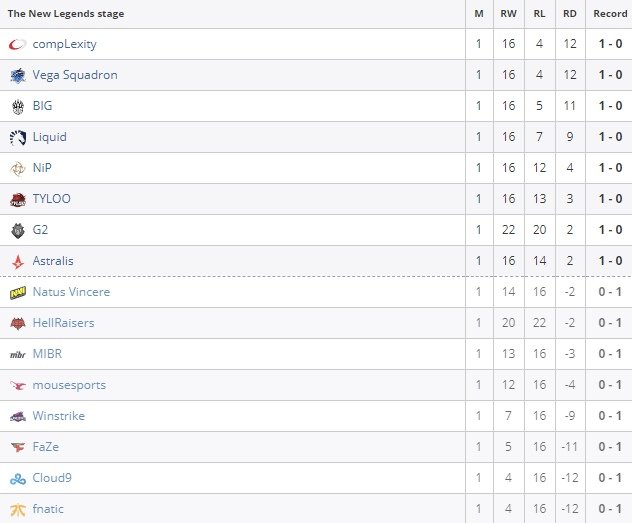The width and height of the screenshot is (632, 523).
Task: Open the HellRaisers team link
Action: (63, 323)
